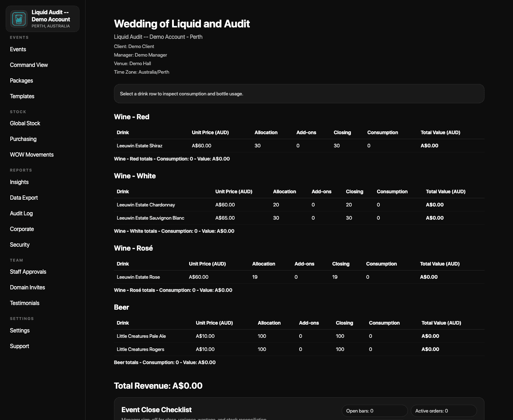The image size is (513, 420).
Task: Click the Total Revenue: A$0.00 text
Action: click(x=158, y=386)
